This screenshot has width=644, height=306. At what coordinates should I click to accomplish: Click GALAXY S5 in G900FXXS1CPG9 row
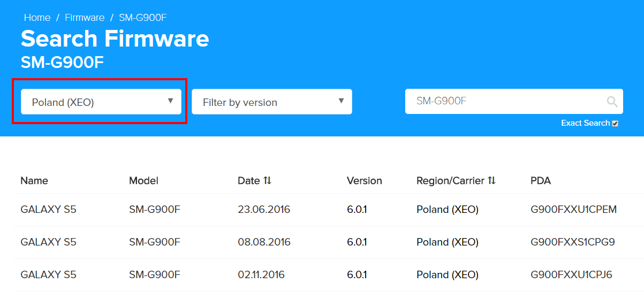[x=48, y=242]
